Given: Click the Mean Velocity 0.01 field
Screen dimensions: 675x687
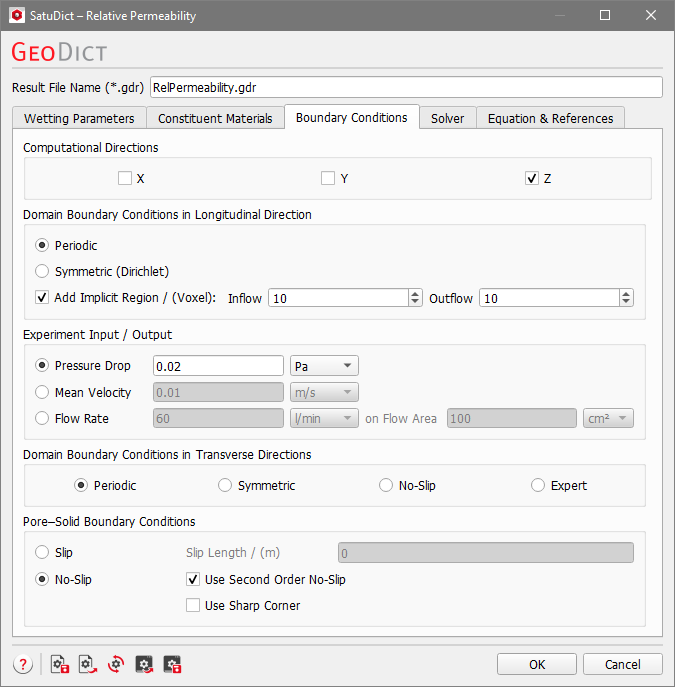Looking at the screenshot, I should point(218,392).
